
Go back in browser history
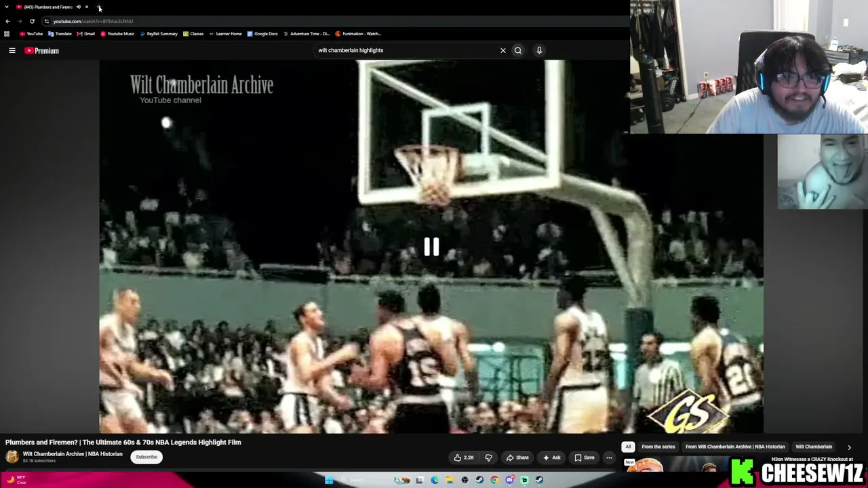[7, 21]
